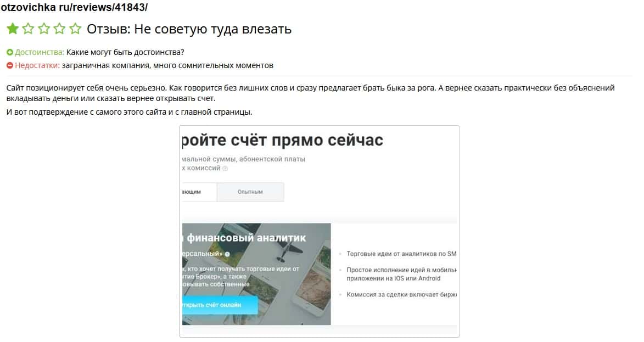Click the blue 'ткрыть счёт онлайн' button

[x=220, y=305]
